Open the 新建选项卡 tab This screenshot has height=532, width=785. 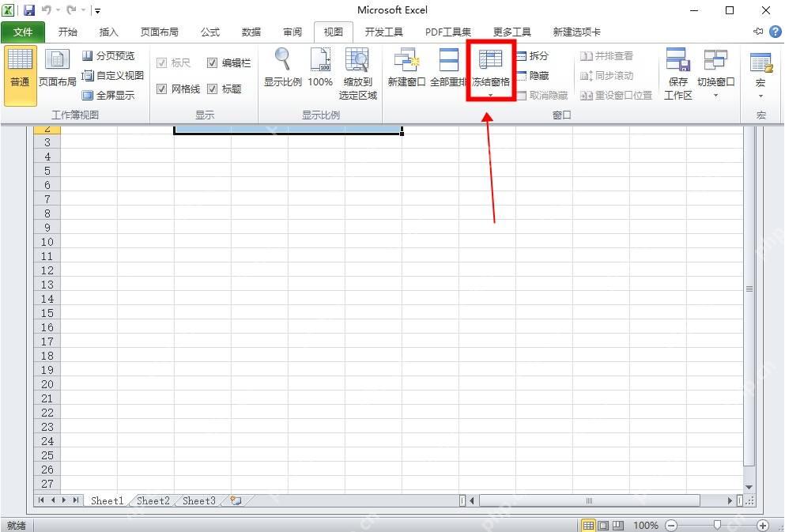(x=576, y=32)
